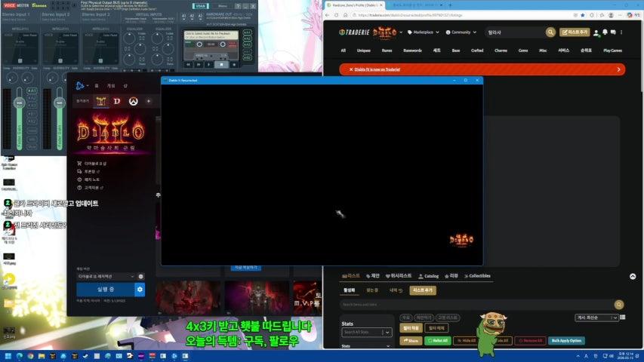Image resolution: width=644 pixels, height=362 pixels.
Task: Toggle A1 output on the Voicemeeter cassette recorder
Action: coord(247,33)
